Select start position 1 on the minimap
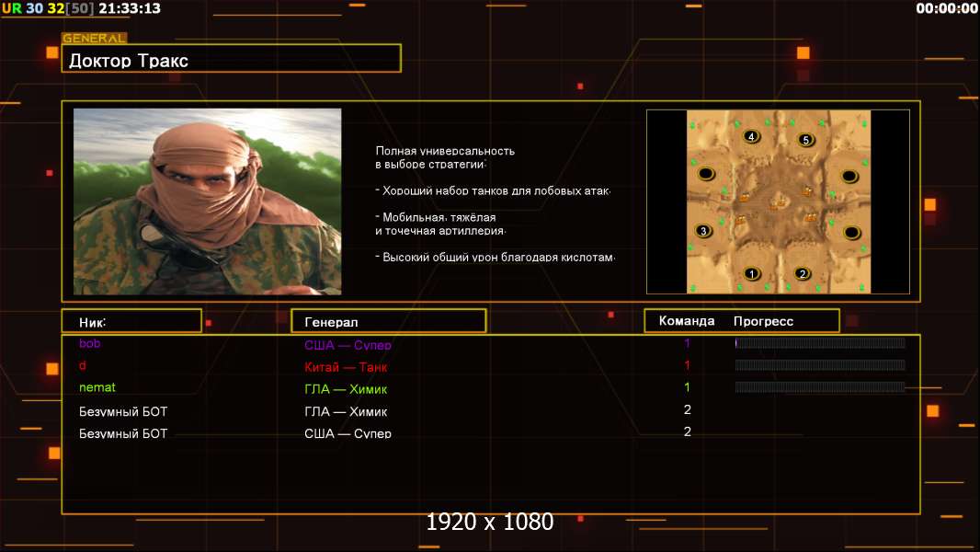This screenshot has width=980, height=552. [x=752, y=273]
